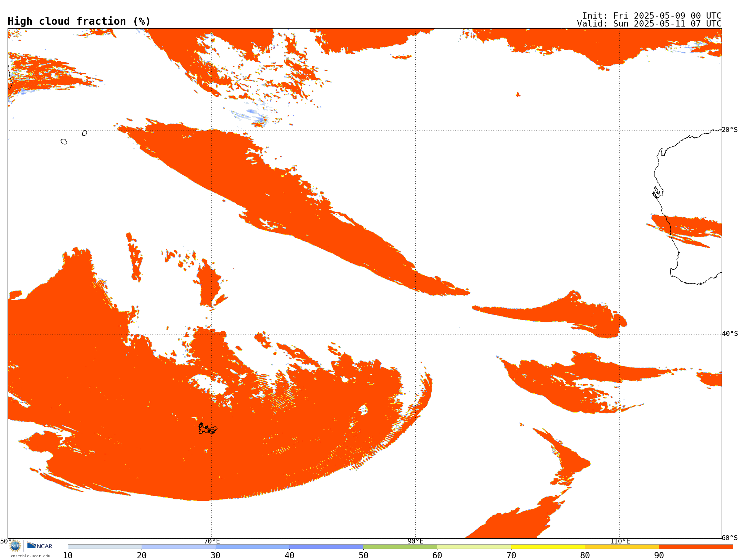Pick the 60-70 pale yellow-green colorbar swatch
Image resolution: width=744 pixels, height=560 pixels.
[474, 547]
